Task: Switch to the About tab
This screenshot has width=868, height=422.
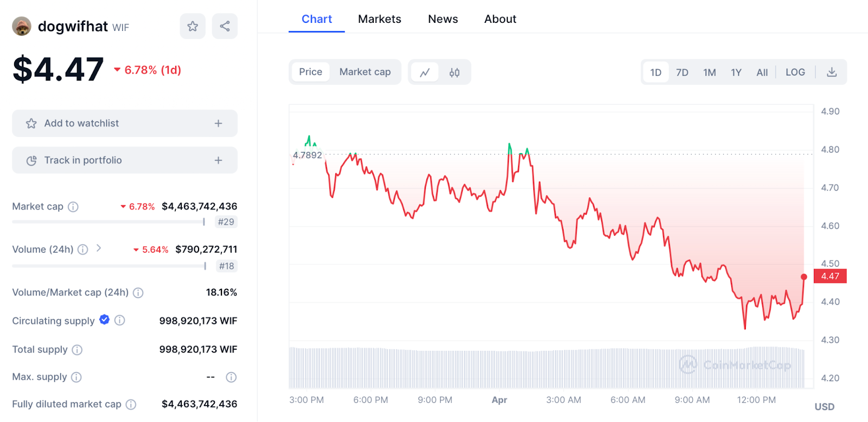Action: 500,19
